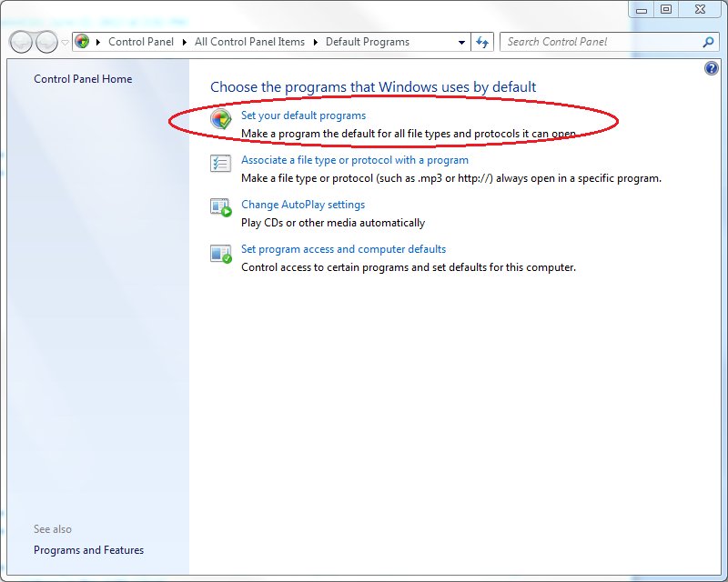This screenshot has height=582, width=728.
Task: Open the Change AutoPlay settings link
Action: click(302, 205)
